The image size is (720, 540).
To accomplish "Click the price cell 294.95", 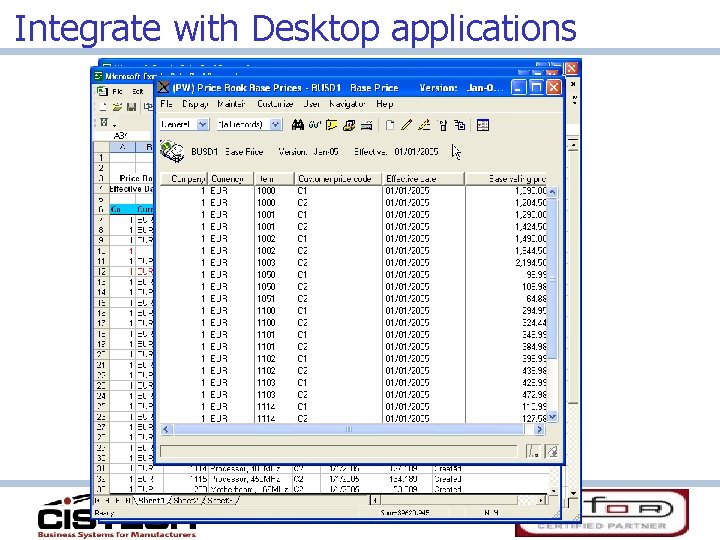I will point(534,310).
